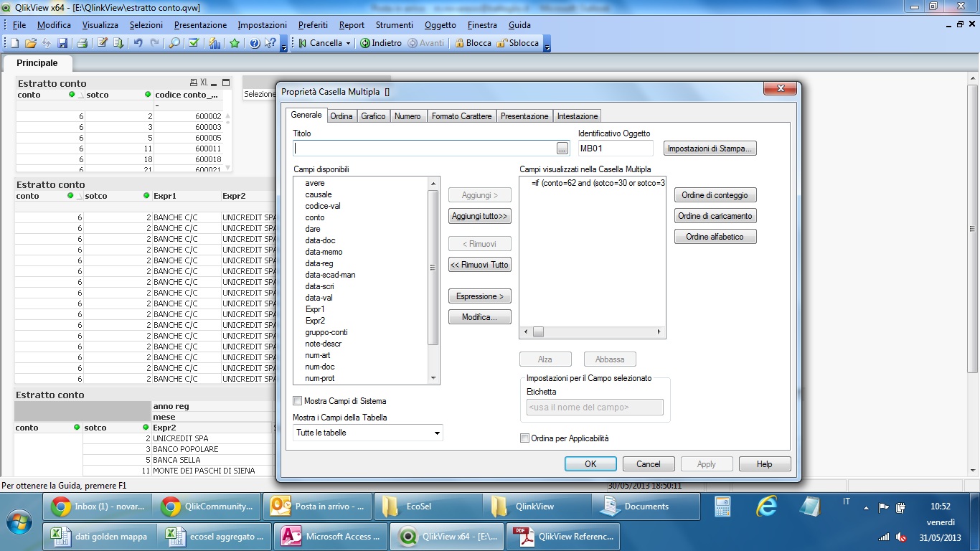The height and width of the screenshot is (551, 980).
Task: Open the search magnifier tool
Action: coord(174,43)
